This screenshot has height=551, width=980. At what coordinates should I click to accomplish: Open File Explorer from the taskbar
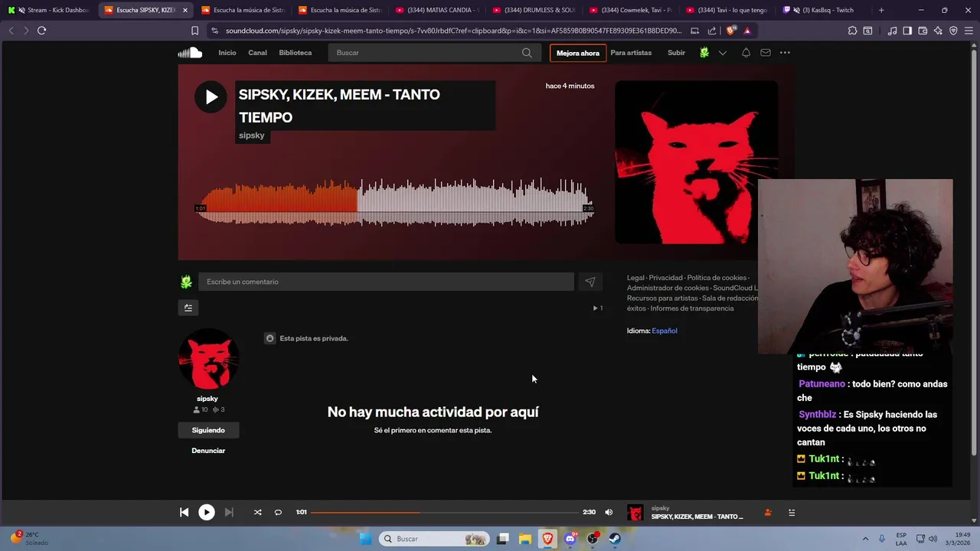click(x=525, y=539)
